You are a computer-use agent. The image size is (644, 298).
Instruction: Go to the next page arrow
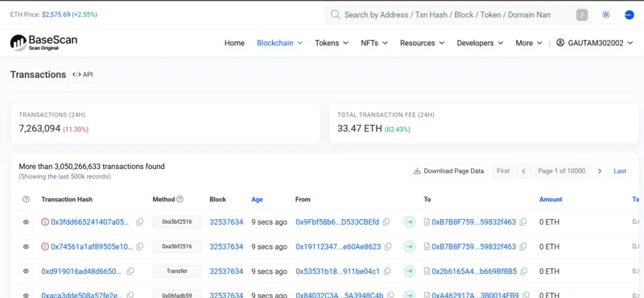click(x=600, y=171)
